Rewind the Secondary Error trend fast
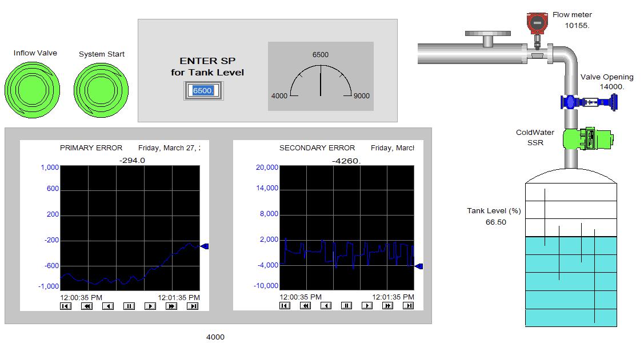644x343 pixels. (305, 306)
